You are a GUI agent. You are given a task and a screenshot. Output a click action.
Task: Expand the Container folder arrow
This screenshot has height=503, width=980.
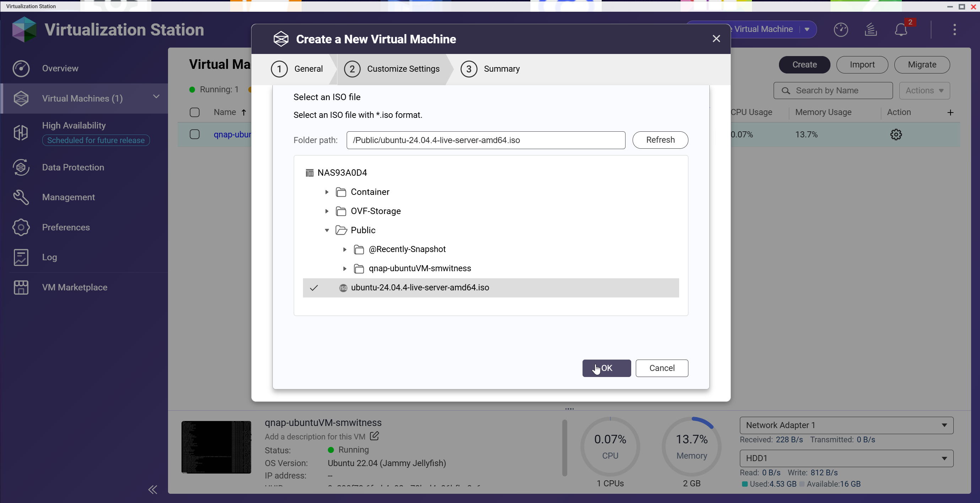327,192
